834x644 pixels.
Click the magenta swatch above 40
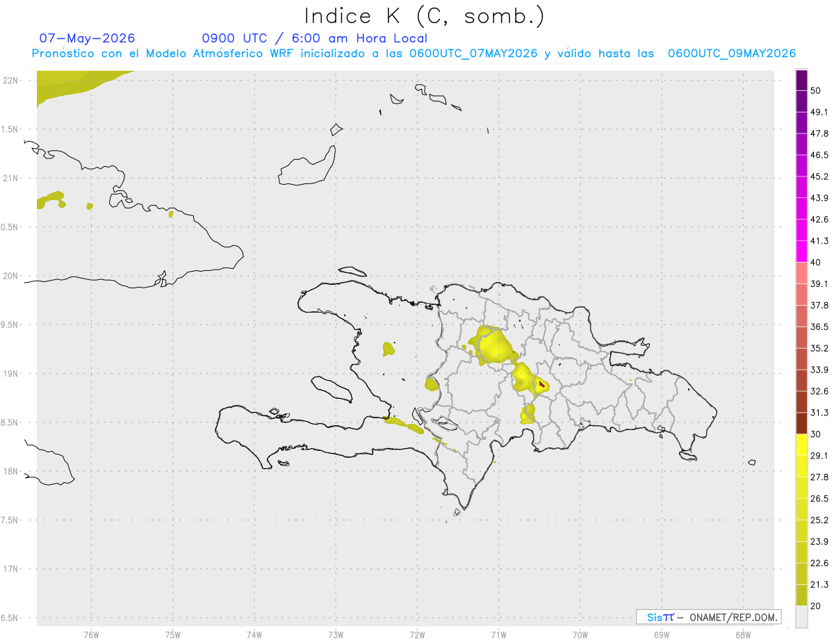pos(801,251)
